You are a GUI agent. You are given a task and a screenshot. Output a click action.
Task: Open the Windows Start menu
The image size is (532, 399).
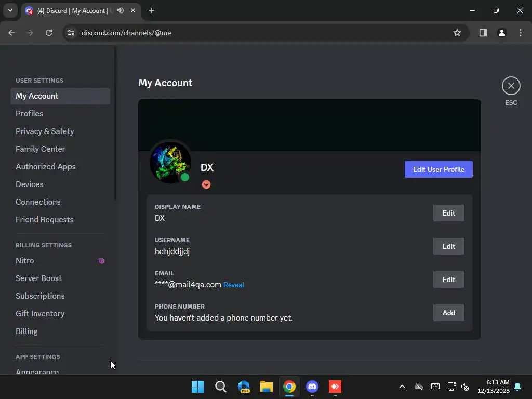[x=197, y=387]
